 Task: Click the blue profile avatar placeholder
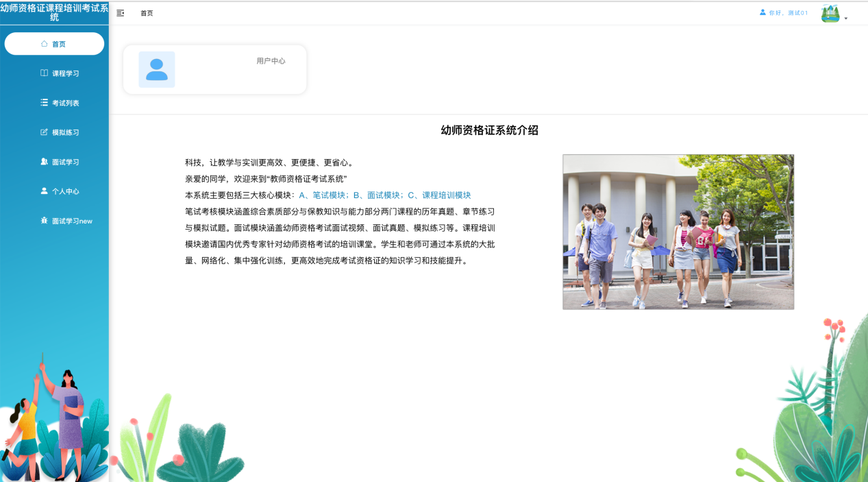point(157,69)
